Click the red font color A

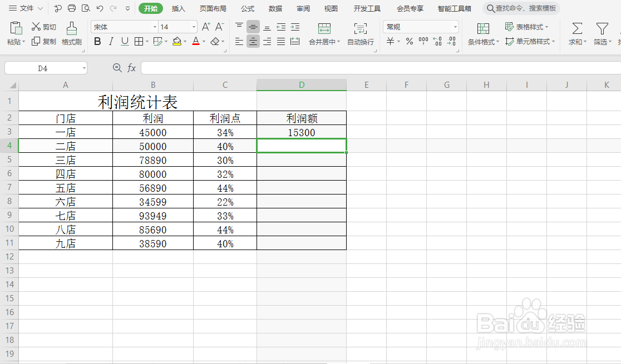[196, 41]
